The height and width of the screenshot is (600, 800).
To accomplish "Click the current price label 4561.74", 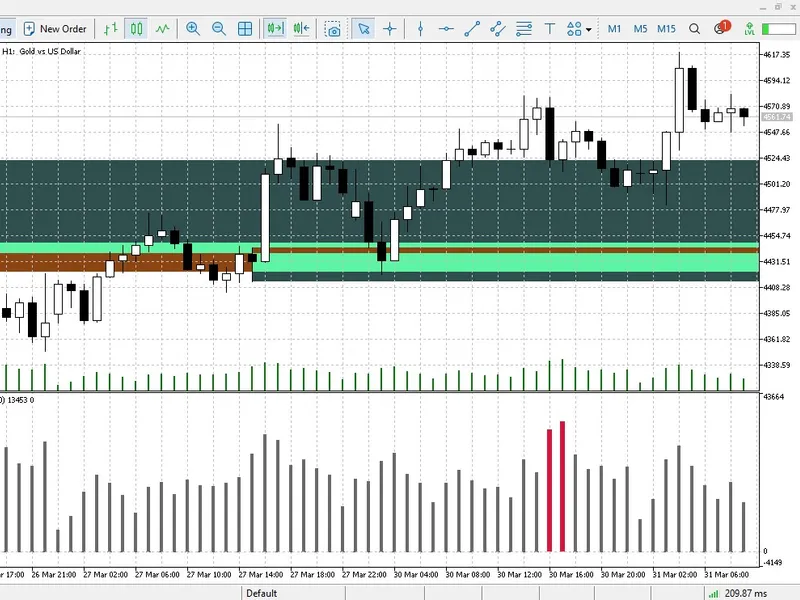I will [x=776, y=117].
